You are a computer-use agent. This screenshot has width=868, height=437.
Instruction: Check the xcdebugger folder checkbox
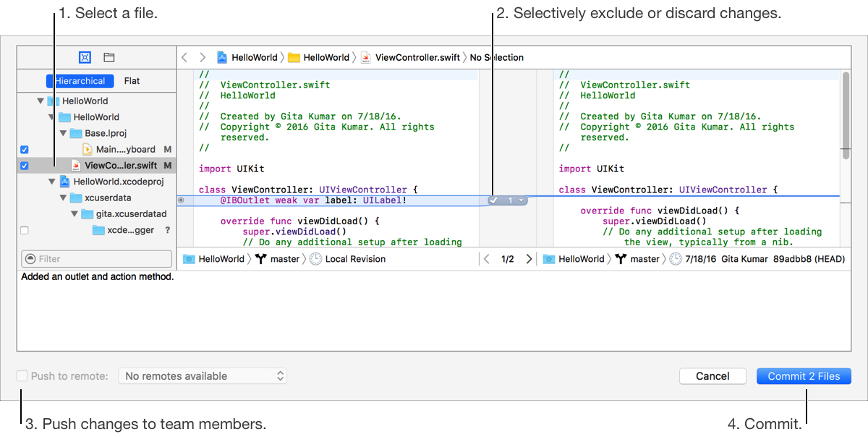click(25, 230)
